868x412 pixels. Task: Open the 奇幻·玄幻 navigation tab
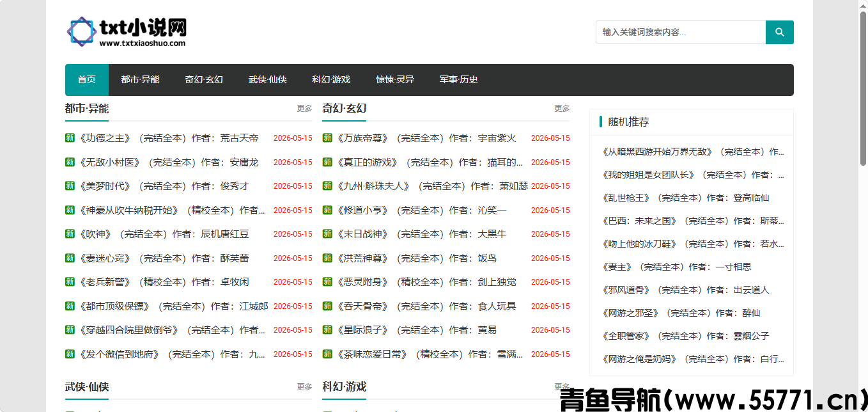204,79
